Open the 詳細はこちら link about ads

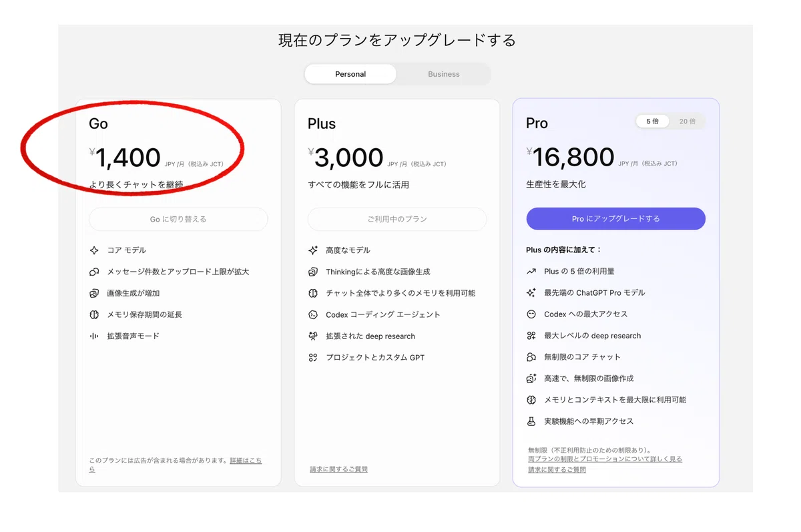246,461
